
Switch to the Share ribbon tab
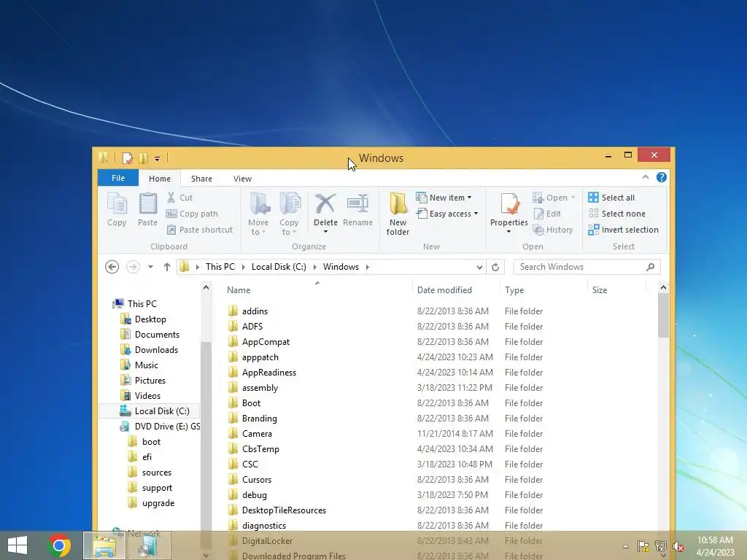click(x=201, y=179)
